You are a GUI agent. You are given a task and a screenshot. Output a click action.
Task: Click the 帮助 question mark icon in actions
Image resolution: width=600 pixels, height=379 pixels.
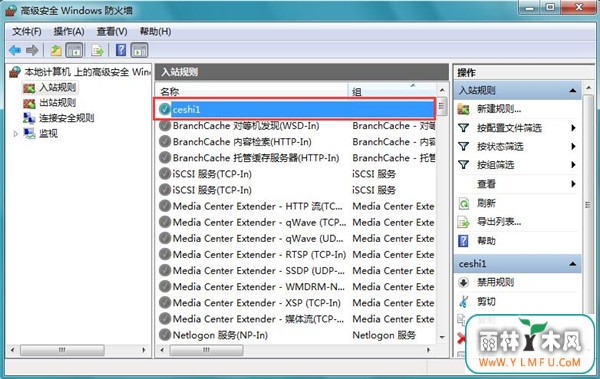[x=463, y=241]
